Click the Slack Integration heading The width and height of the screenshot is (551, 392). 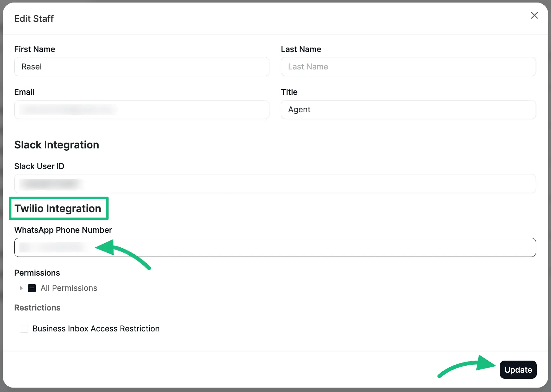(56, 145)
